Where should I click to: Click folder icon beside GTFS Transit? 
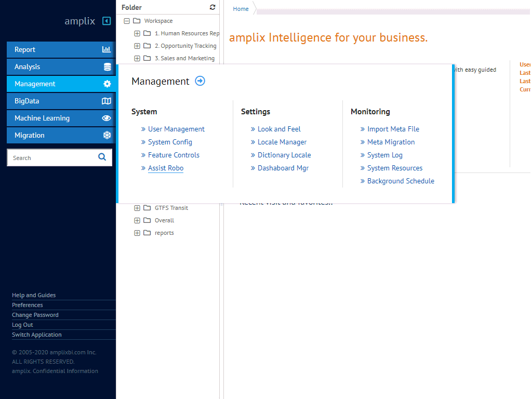click(147, 208)
